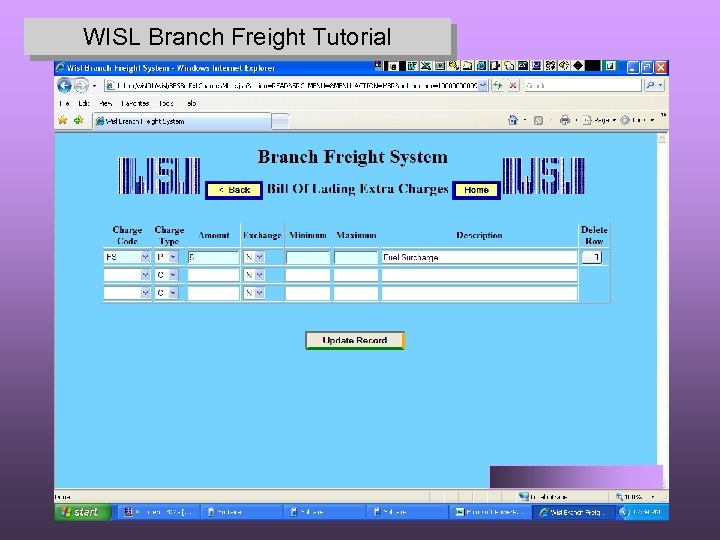Viewport: 720px width, 540px height.
Task: Click empty Description field in second row
Action: pyautogui.click(x=479, y=275)
